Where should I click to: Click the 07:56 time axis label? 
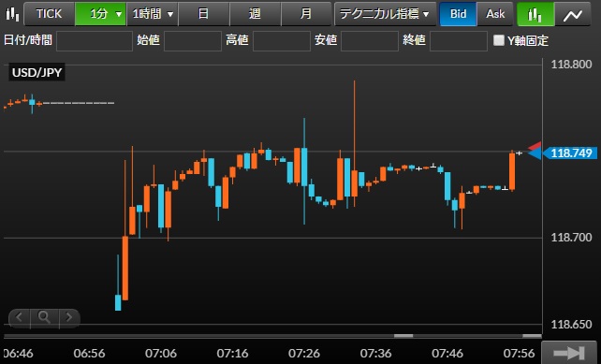click(x=519, y=353)
